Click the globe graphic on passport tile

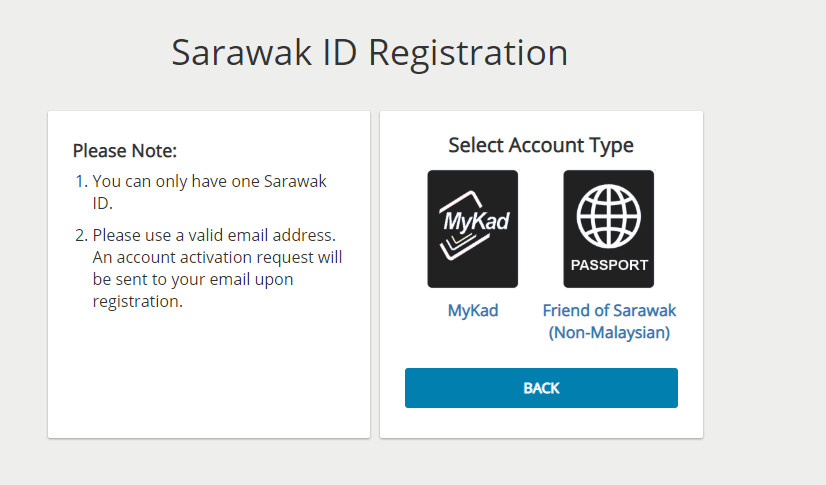(608, 216)
